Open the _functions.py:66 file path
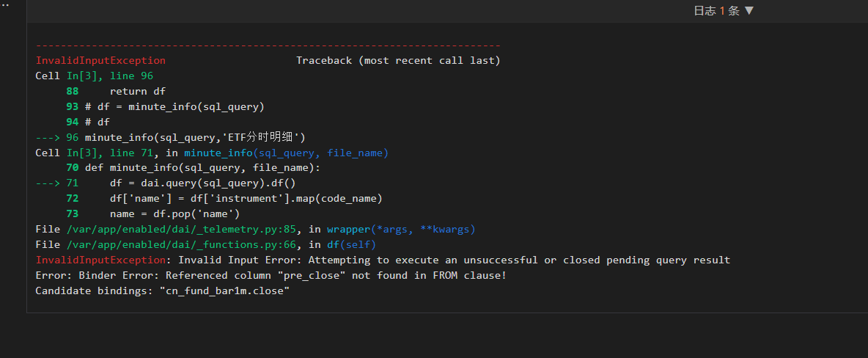This screenshot has width=868, height=358. pos(178,245)
